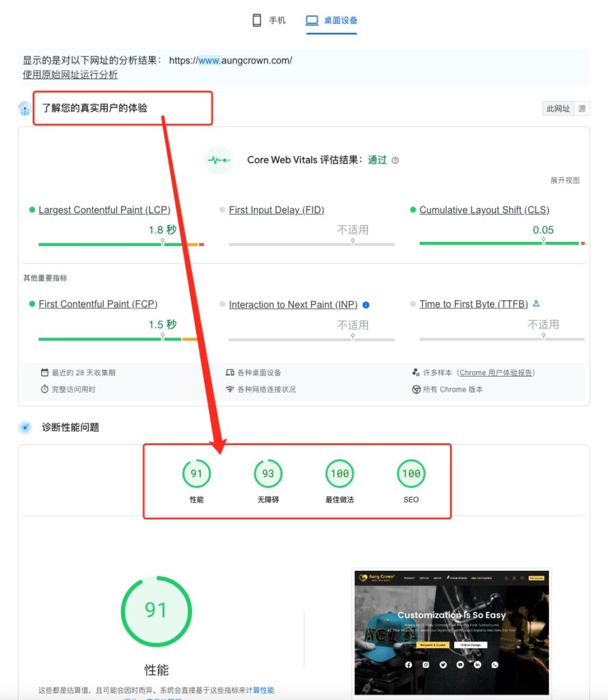Switch to the 源 origin toggle

pyautogui.click(x=581, y=109)
